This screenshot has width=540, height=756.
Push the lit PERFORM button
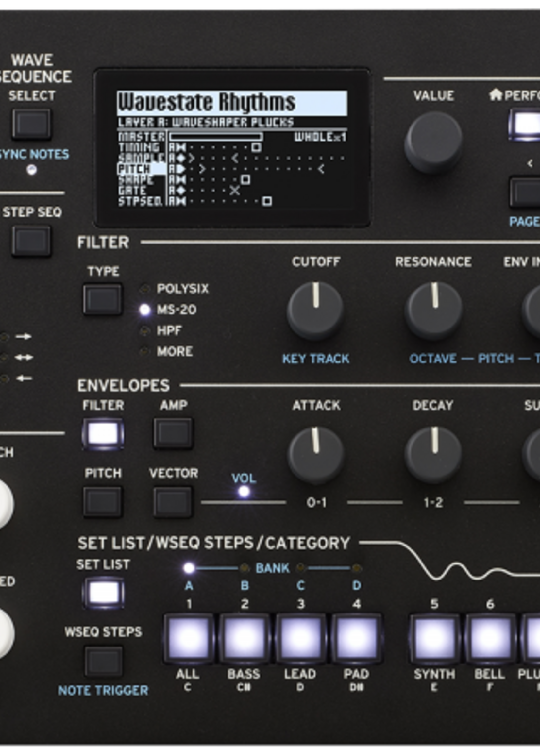click(x=525, y=124)
